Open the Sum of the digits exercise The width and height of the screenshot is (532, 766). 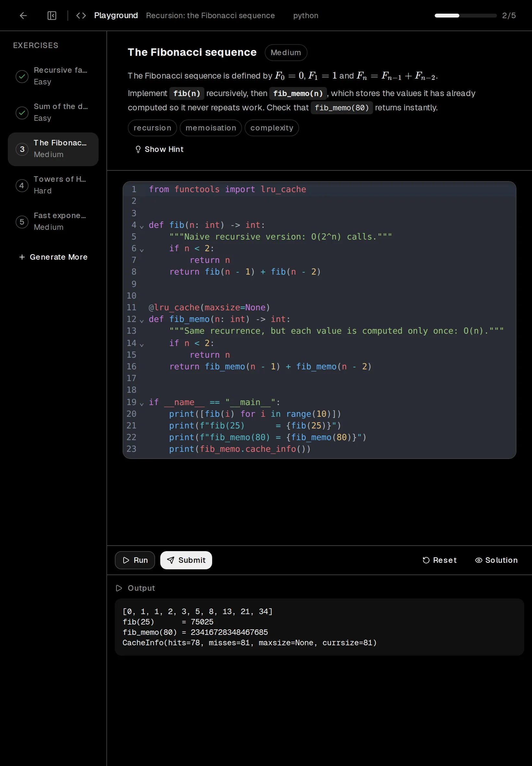coord(53,113)
